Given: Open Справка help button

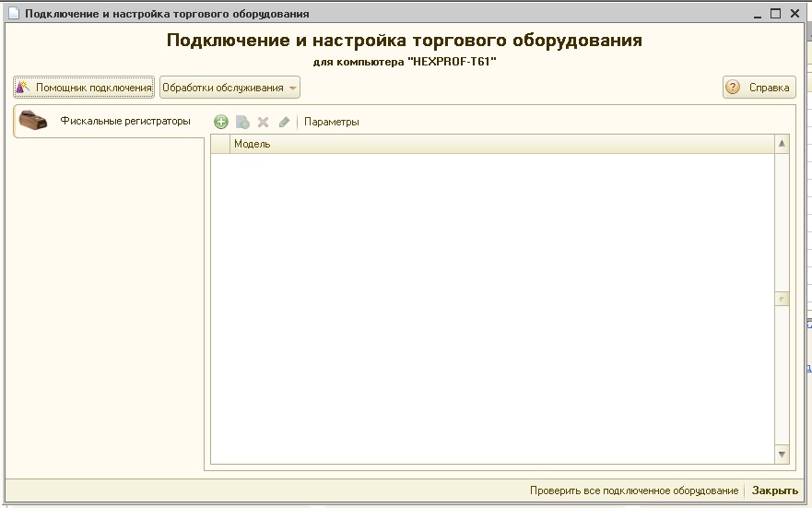Looking at the screenshot, I should click(x=759, y=88).
